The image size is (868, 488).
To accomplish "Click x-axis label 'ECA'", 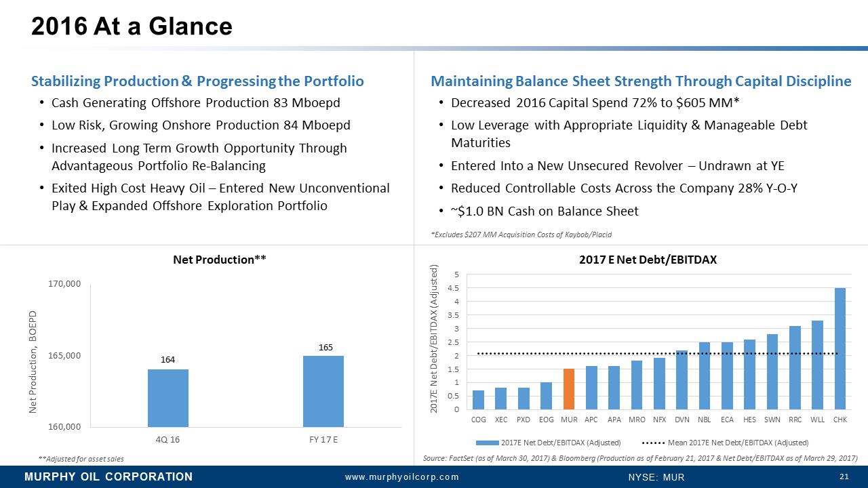I will (727, 420).
